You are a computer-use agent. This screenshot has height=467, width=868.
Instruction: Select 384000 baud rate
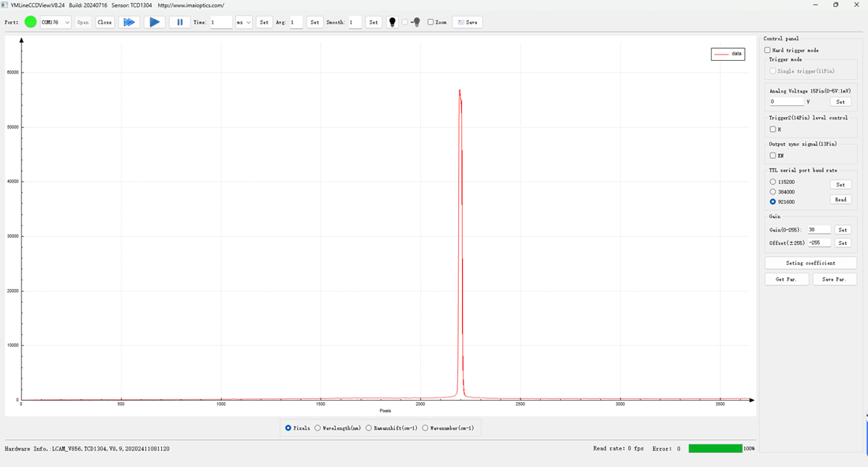tap(772, 192)
